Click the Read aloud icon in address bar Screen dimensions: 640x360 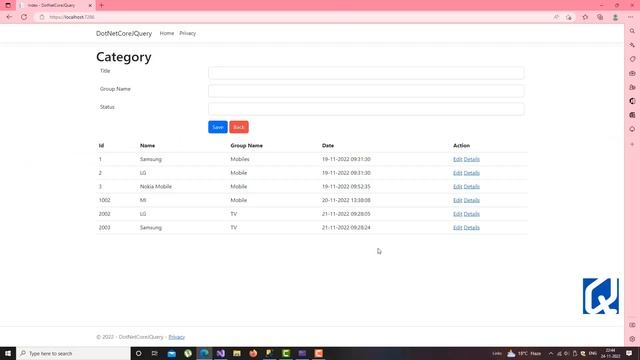point(556,17)
